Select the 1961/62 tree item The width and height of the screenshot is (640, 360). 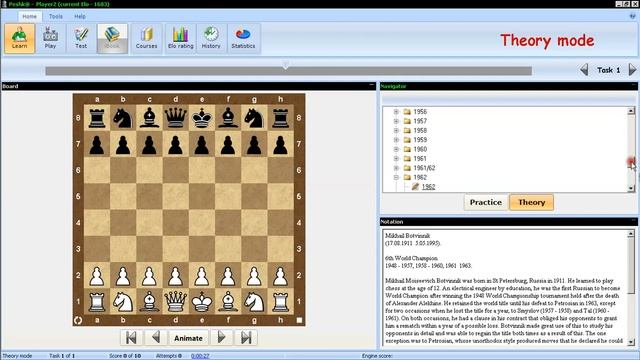pos(424,168)
